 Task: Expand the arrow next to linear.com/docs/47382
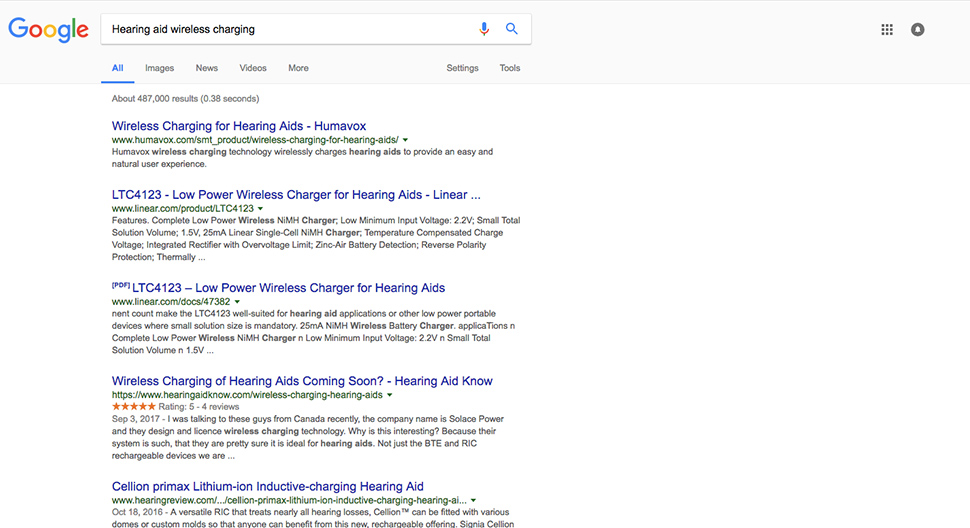237,302
